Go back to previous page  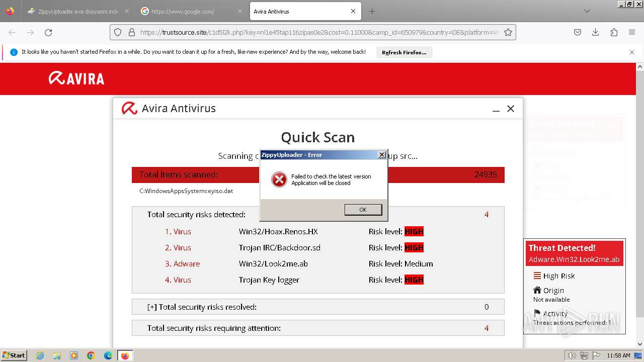coord(12,32)
